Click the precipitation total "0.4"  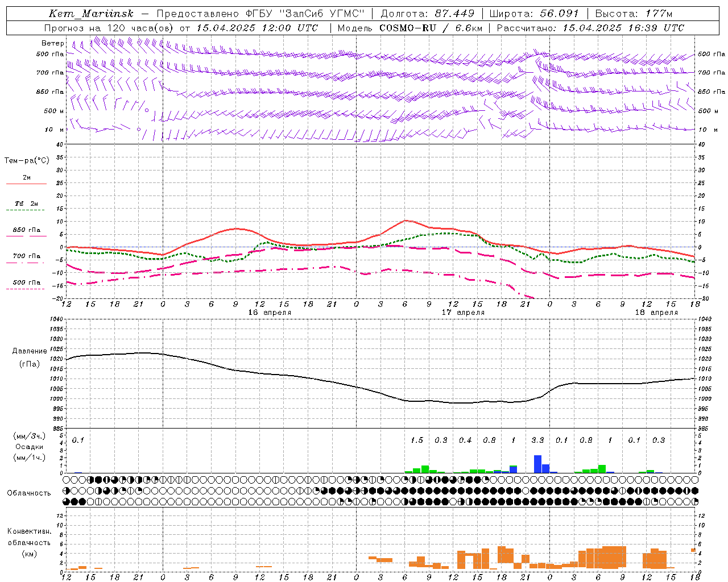pos(465,440)
